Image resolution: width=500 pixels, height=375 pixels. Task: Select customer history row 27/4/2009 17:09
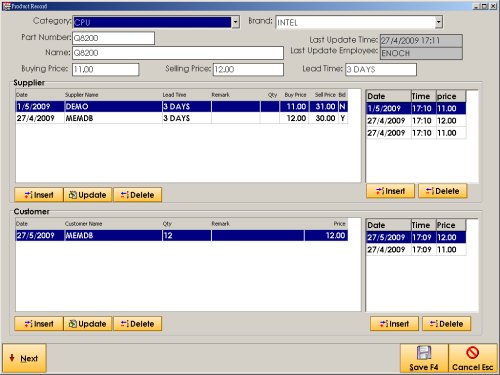click(416, 250)
